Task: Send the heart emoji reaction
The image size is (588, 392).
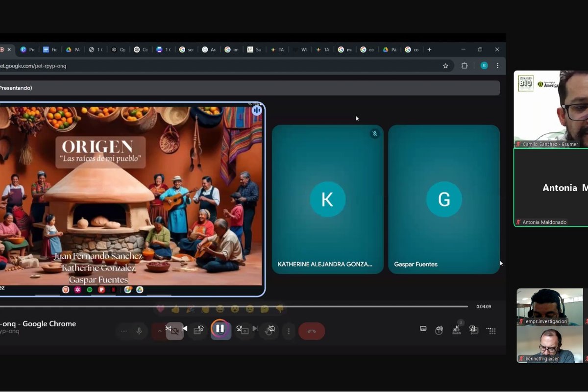Action: pyautogui.click(x=160, y=309)
